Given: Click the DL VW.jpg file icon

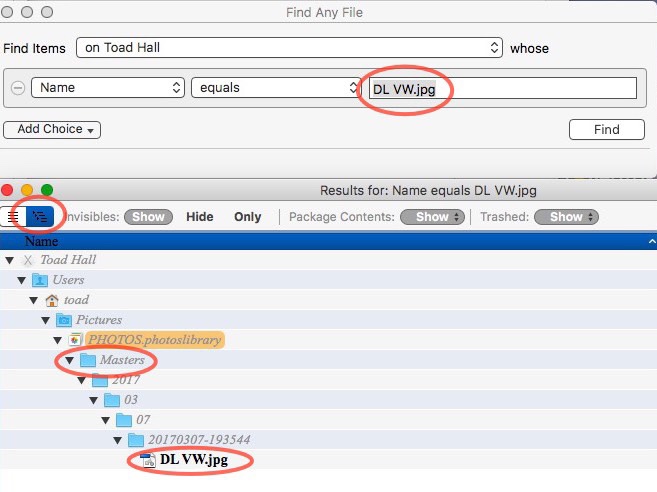Looking at the screenshot, I should (x=148, y=460).
